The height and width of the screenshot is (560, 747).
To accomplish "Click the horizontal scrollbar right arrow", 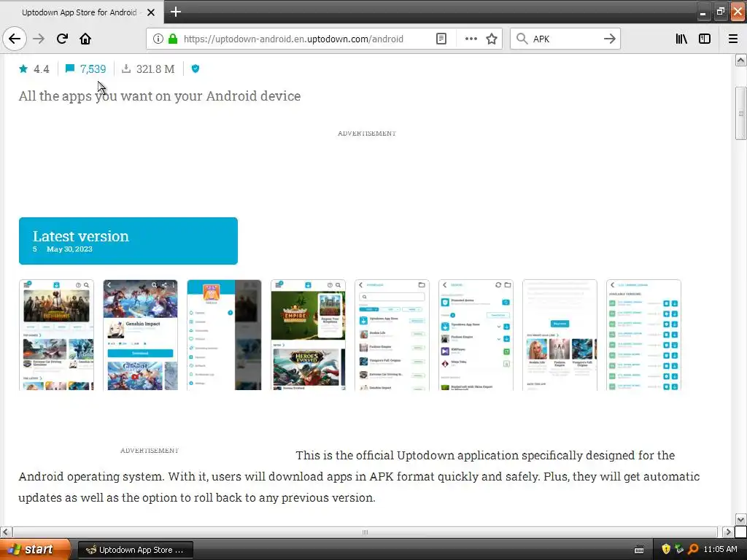I will coord(727,532).
